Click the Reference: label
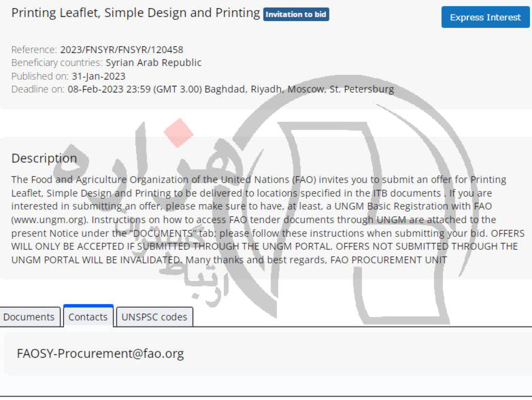The height and width of the screenshot is (400, 532). coord(34,50)
